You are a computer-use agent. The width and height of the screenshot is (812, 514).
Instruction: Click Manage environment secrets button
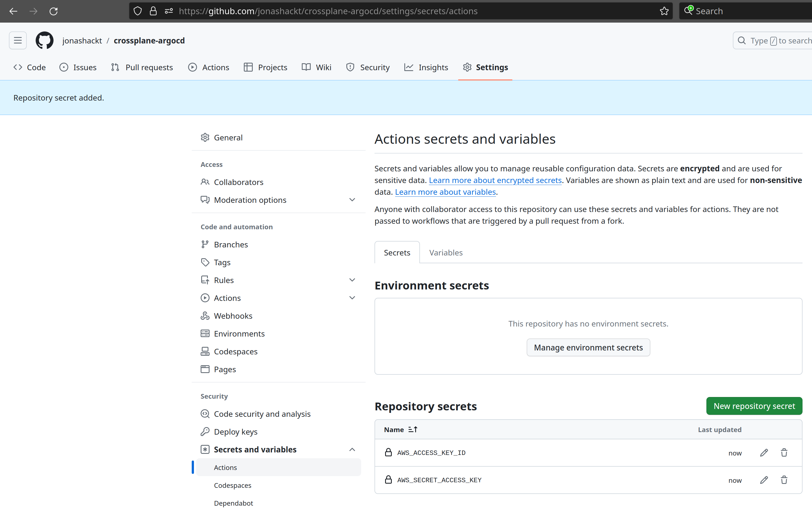[588, 347]
